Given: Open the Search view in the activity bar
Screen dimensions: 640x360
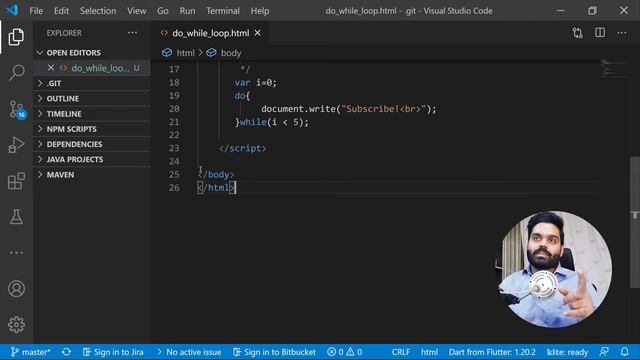Looking at the screenshot, I should pyautogui.click(x=16, y=73).
